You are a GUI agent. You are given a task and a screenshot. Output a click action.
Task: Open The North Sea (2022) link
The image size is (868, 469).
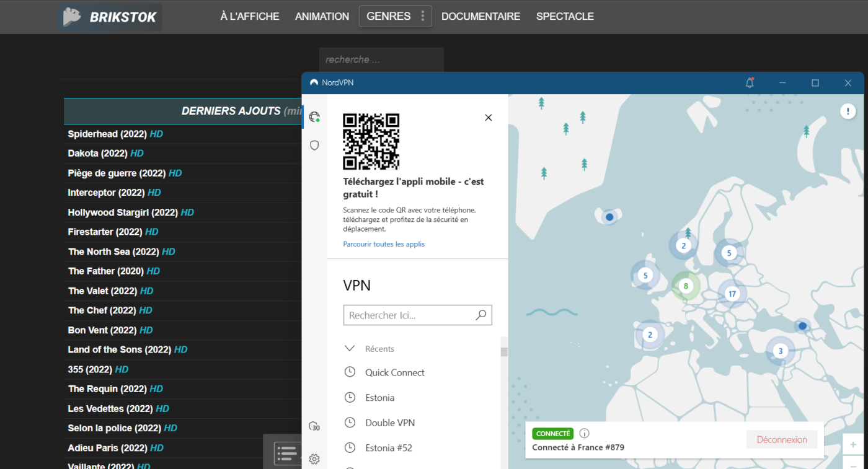point(122,252)
